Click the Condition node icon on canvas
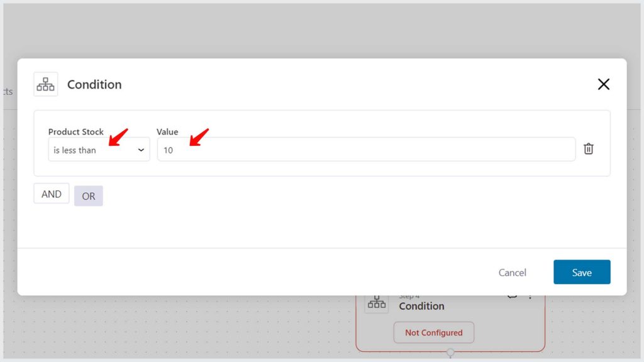 pos(376,303)
